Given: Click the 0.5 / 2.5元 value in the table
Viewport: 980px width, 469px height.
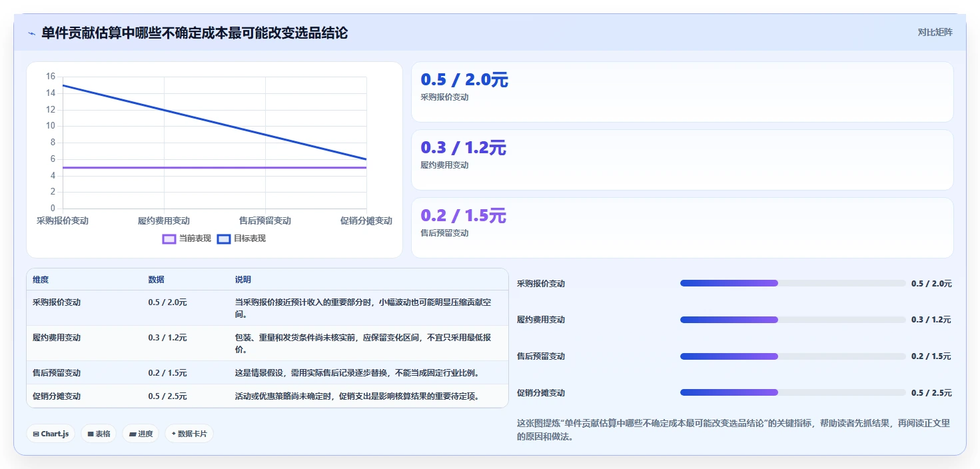Looking at the screenshot, I should tap(167, 396).
